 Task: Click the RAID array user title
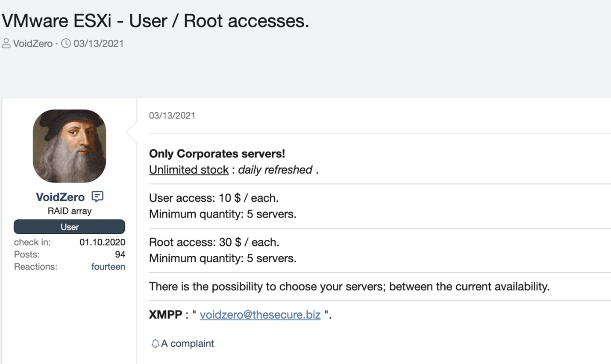70,211
